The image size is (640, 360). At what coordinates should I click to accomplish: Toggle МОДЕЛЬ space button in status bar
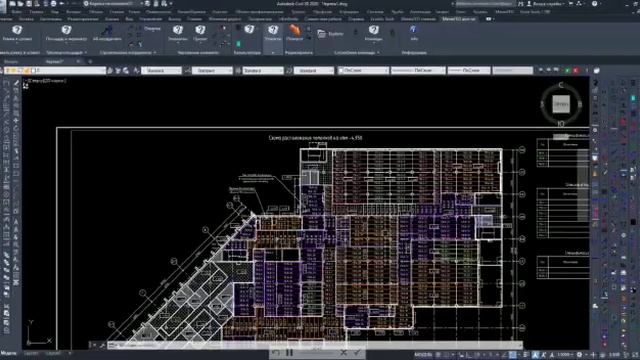pyautogui.click(x=423, y=355)
